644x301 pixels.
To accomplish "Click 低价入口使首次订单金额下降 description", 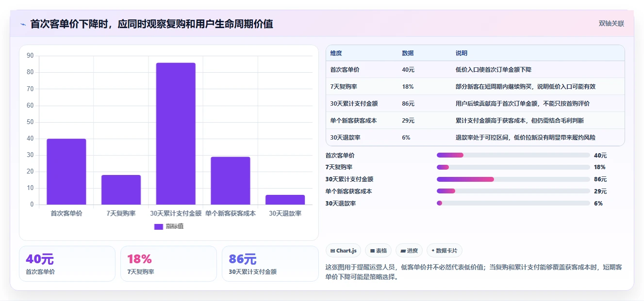I will pos(494,70).
